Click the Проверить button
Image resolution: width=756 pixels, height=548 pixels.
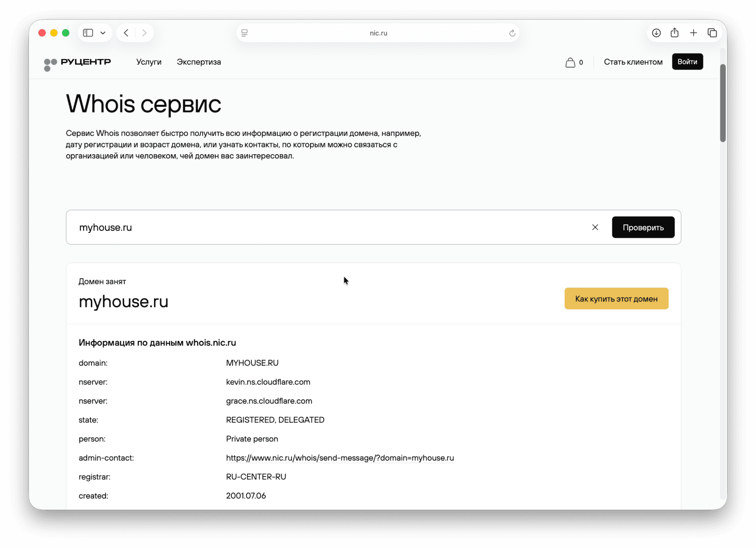[643, 227]
